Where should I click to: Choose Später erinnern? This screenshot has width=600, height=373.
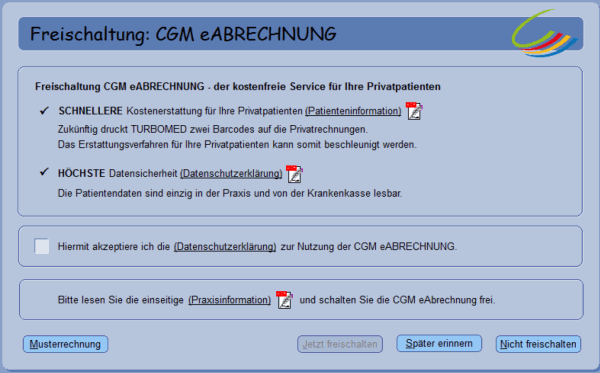[x=439, y=343]
